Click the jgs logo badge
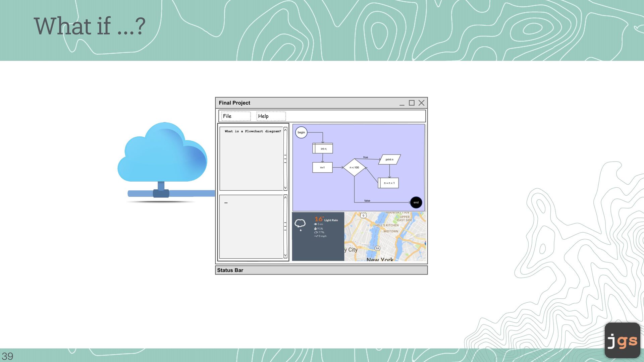The height and width of the screenshot is (362, 644). point(622,341)
